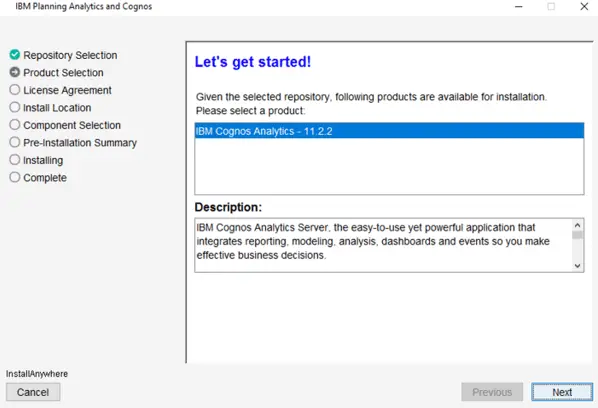Click the Description: label
Screen dimensions: 598x408
pos(228,207)
